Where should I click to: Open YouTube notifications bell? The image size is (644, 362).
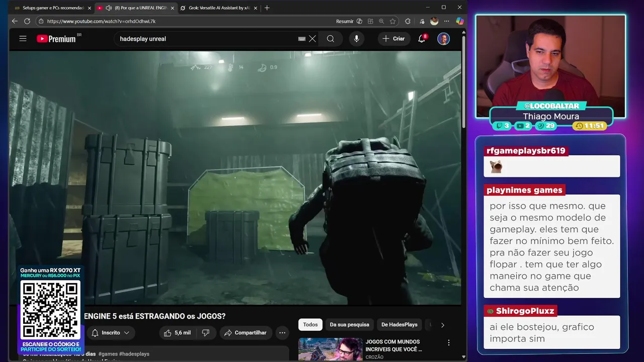click(422, 39)
